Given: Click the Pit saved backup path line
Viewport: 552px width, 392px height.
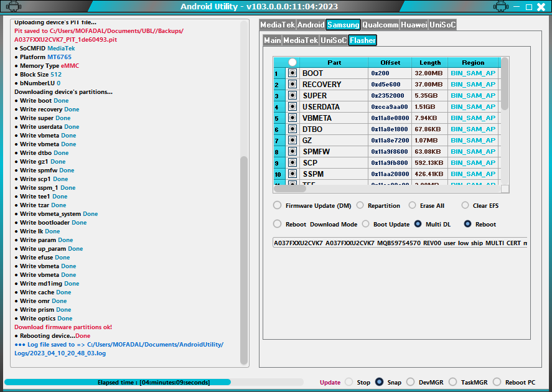Looking at the screenshot, I should click(x=99, y=35).
